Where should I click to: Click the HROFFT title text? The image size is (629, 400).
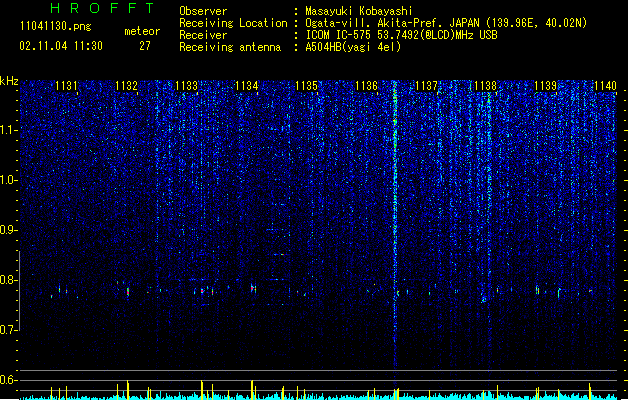pos(102,8)
